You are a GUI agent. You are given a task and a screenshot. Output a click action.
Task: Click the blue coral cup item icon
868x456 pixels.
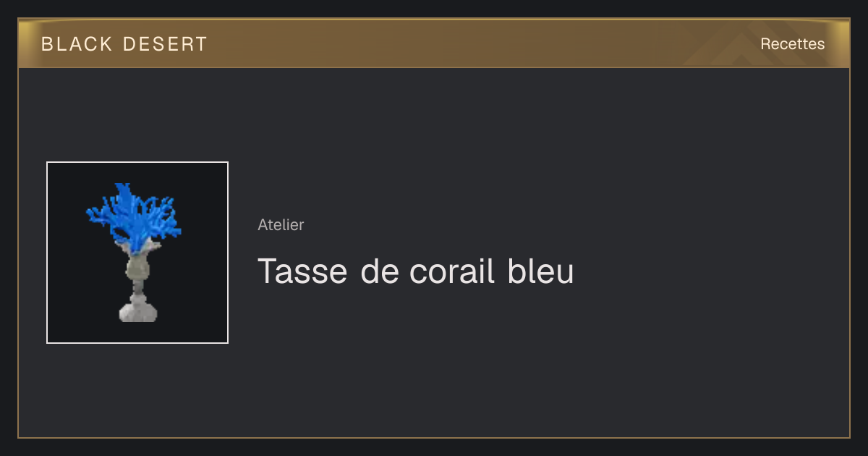coord(137,253)
